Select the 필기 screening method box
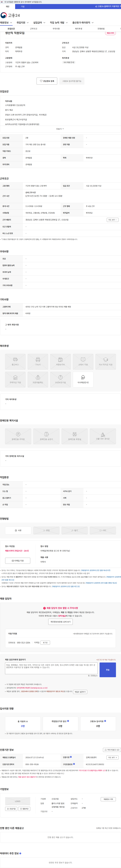This screenshot has width=121, height=868. [75, 530]
